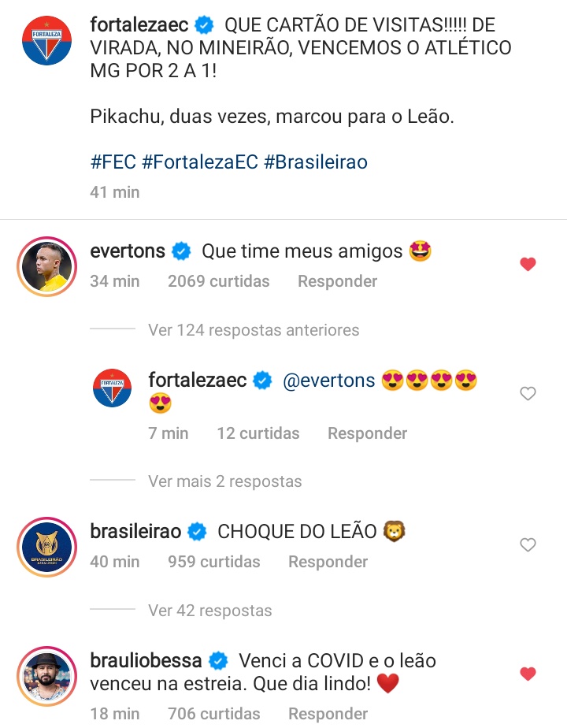Screen dimensions: 567x728
Task: Unlike the brauliobessa comment heart
Action: click(x=528, y=674)
